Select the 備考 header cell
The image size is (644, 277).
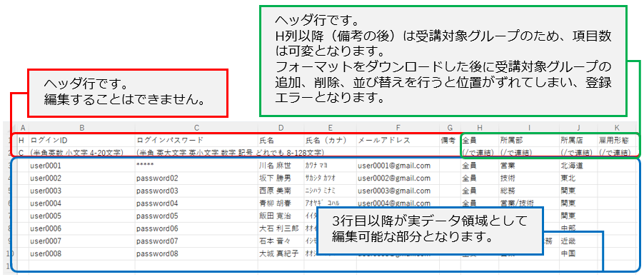click(x=450, y=140)
